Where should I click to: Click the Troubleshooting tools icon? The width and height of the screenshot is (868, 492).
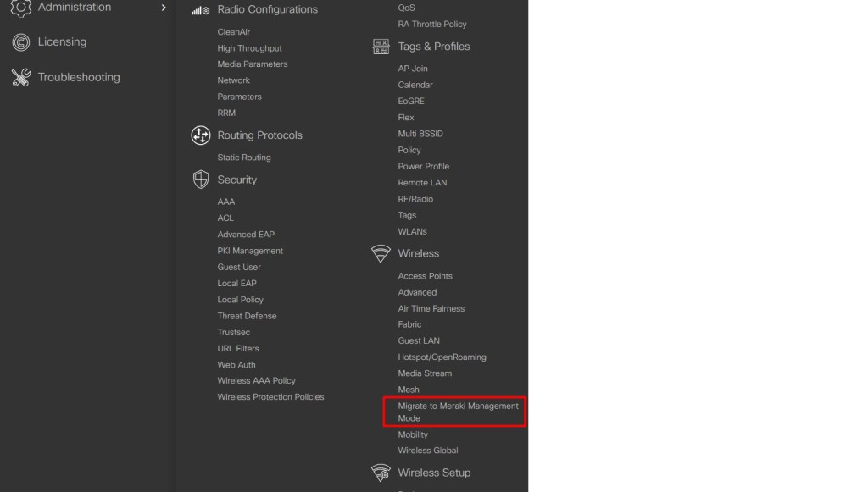pos(20,77)
